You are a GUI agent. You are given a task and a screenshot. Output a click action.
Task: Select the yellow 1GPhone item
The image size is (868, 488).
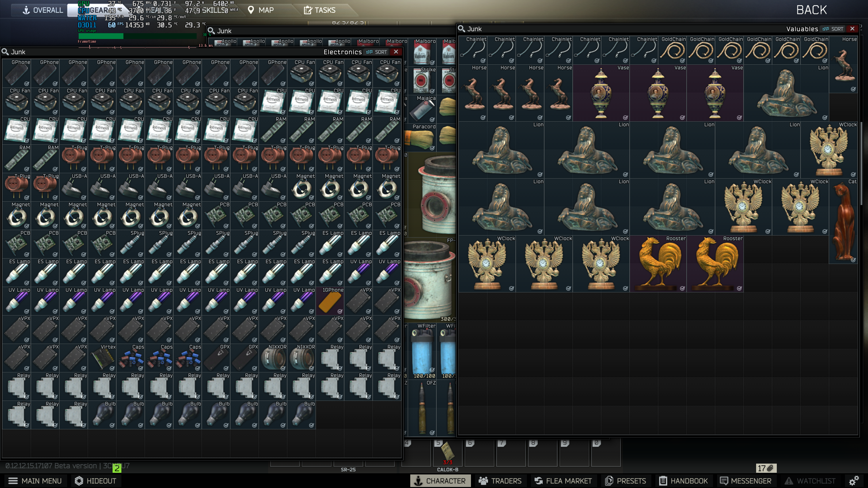pos(330,302)
